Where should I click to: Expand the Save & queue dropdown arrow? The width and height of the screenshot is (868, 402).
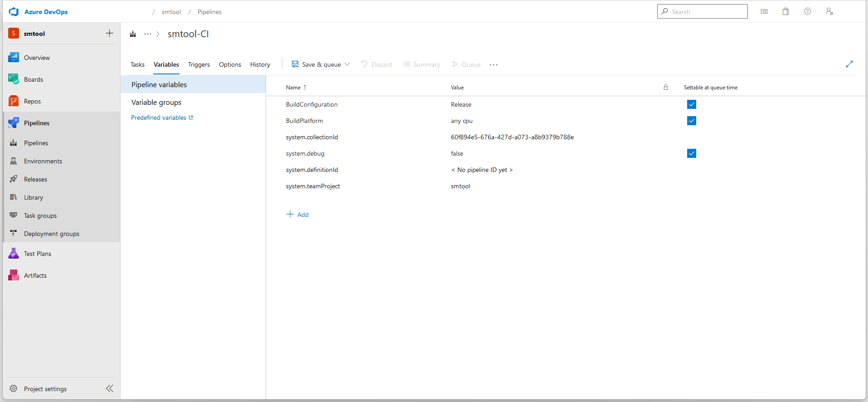point(347,64)
